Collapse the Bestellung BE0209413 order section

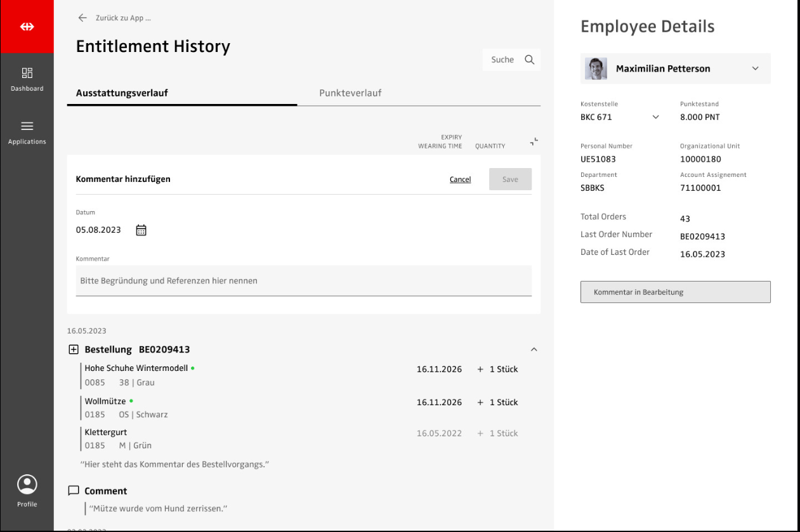tap(534, 349)
